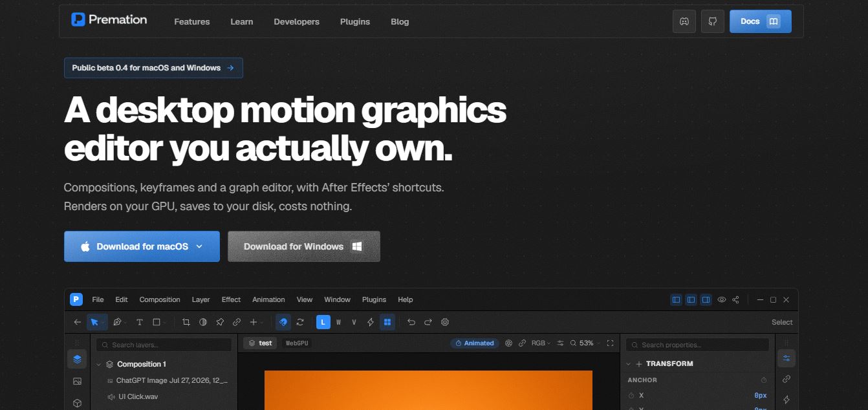The height and width of the screenshot is (410, 868).
Task: Open the Animation menu
Action: click(268, 300)
